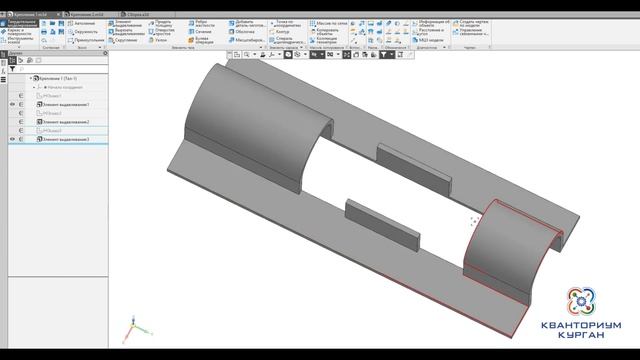Select the Масштабирование scale command
Viewport: 640px width, 360px height.
point(247,40)
